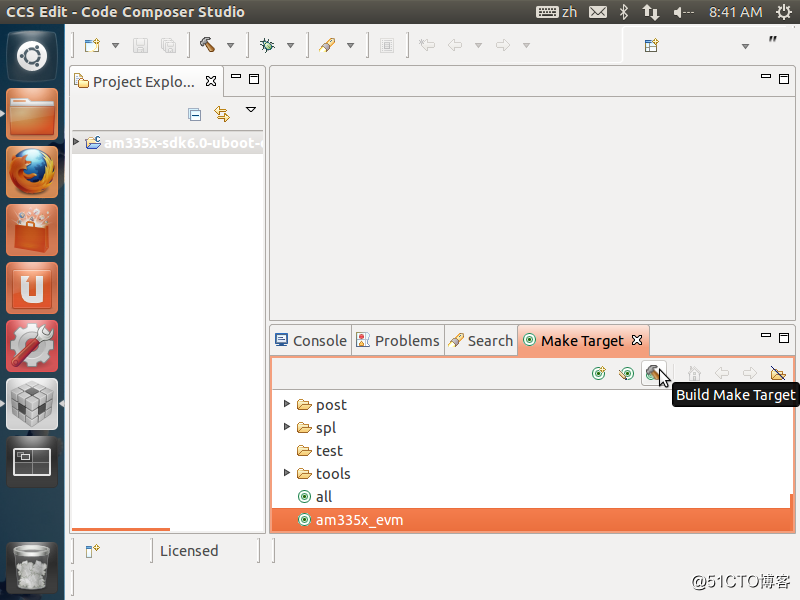Open the power session menu

coord(784,12)
